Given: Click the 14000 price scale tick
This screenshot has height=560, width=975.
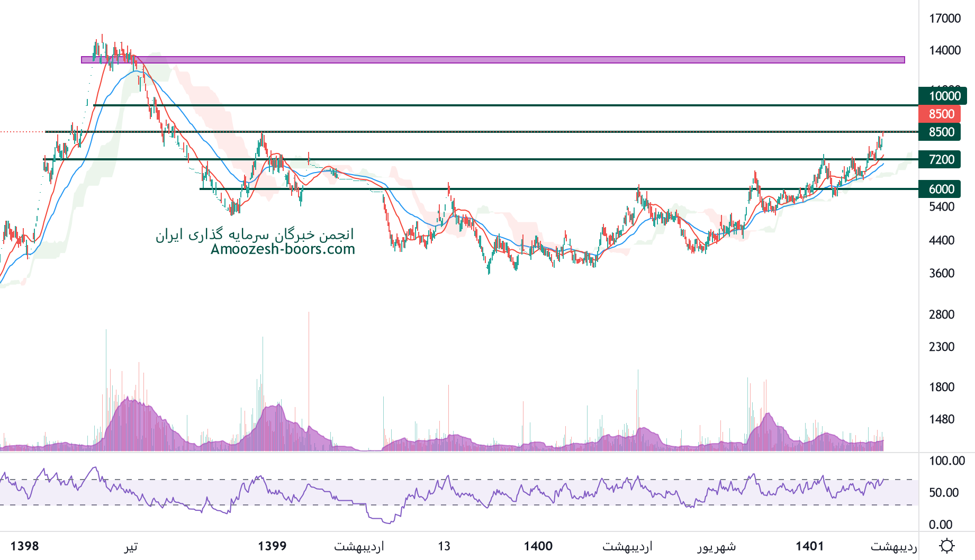Looking at the screenshot, I should tap(945, 50).
